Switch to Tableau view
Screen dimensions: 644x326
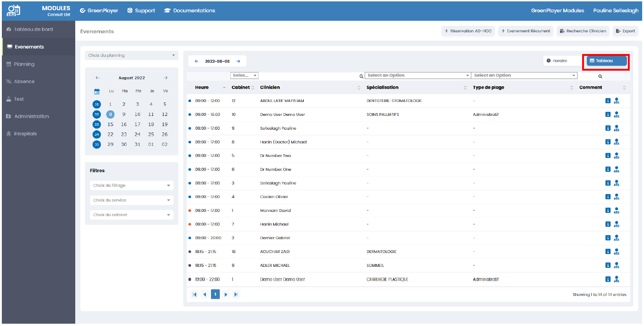click(x=606, y=61)
